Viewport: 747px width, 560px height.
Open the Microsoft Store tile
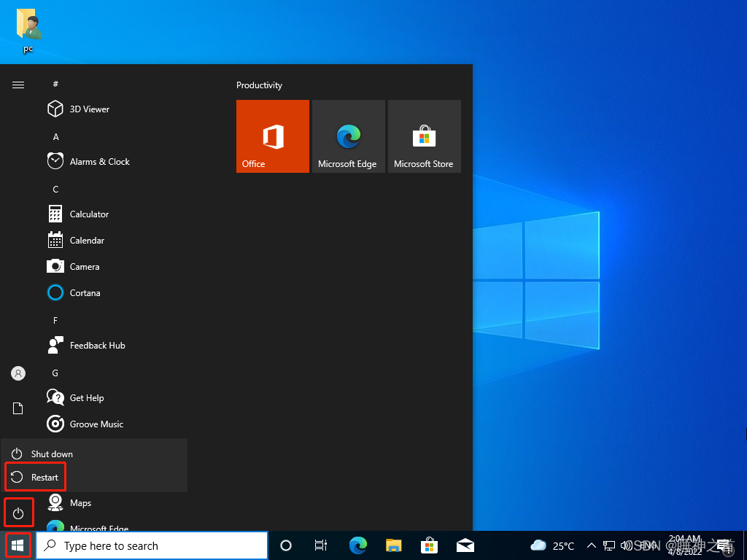(425, 136)
